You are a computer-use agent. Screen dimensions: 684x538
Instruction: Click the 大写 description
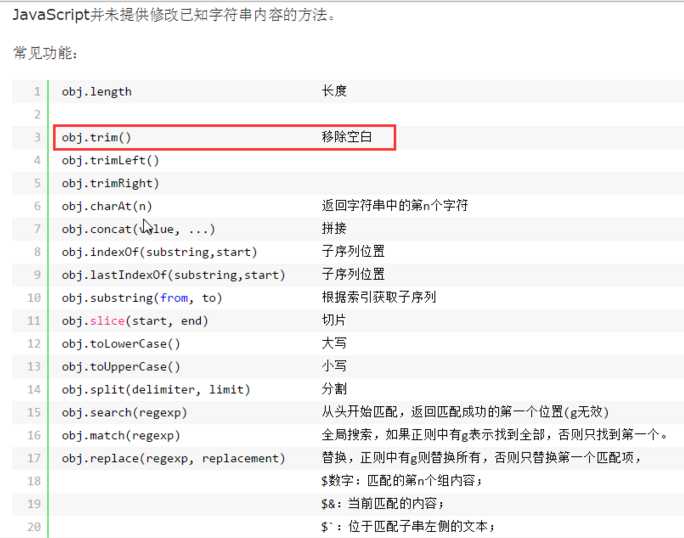tap(334, 343)
